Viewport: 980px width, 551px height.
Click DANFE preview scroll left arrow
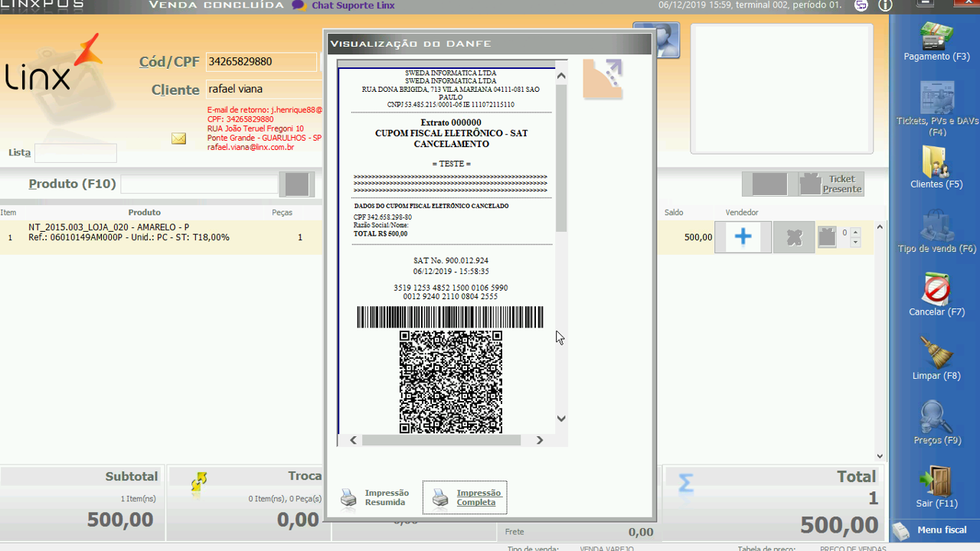click(x=353, y=440)
